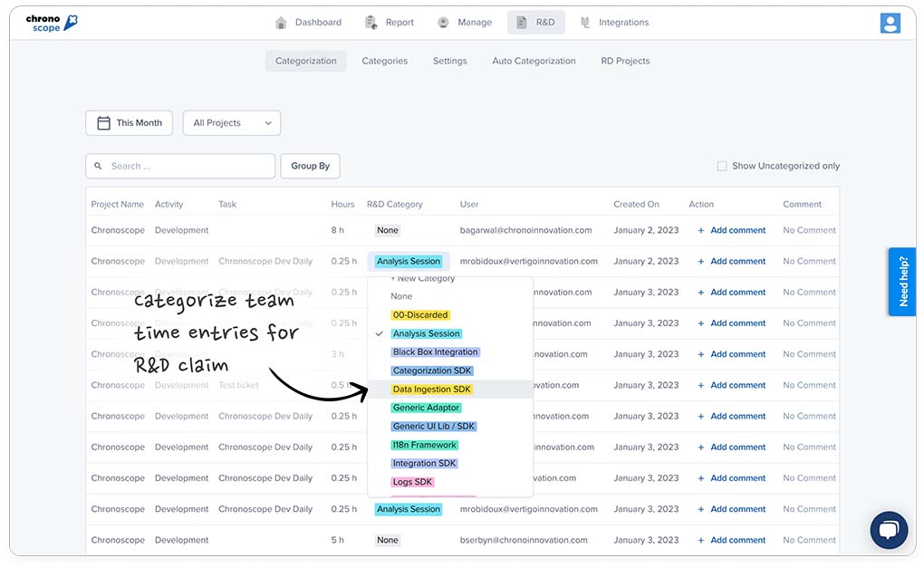
Task: Click the search magnifier icon
Action: click(99, 166)
